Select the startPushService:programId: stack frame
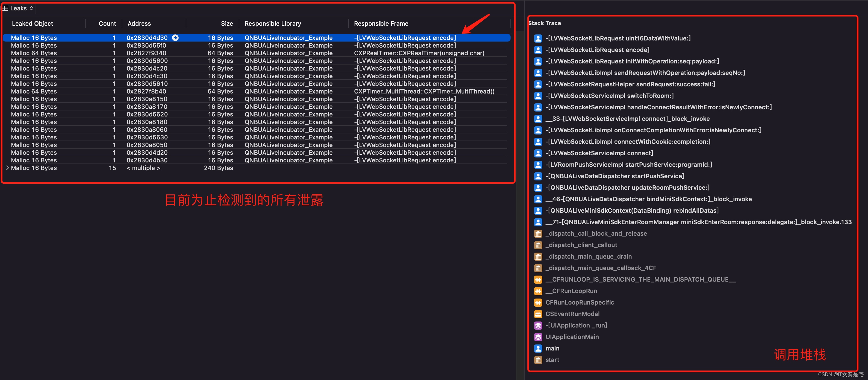 click(x=628, y=164)
